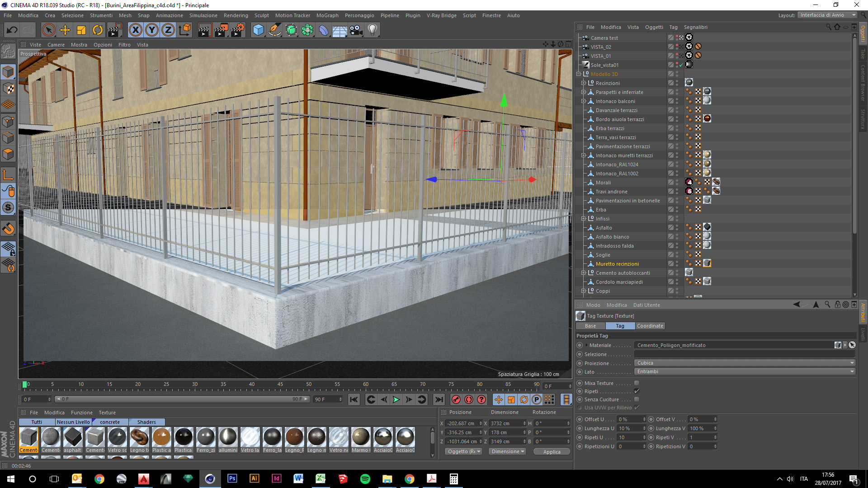The image size is (868, 488).
Task: Click the Light bulb icon
Action: (x=372, y=30)
